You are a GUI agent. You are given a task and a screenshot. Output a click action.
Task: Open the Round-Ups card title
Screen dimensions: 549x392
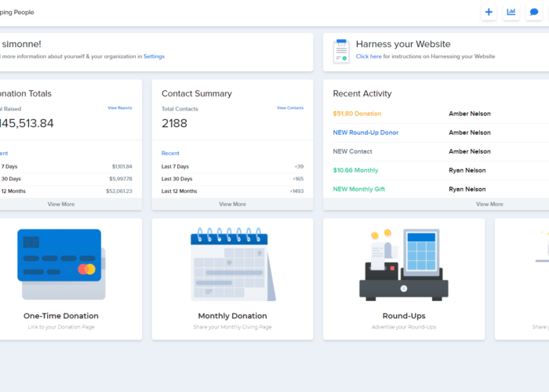coord(404,316)
